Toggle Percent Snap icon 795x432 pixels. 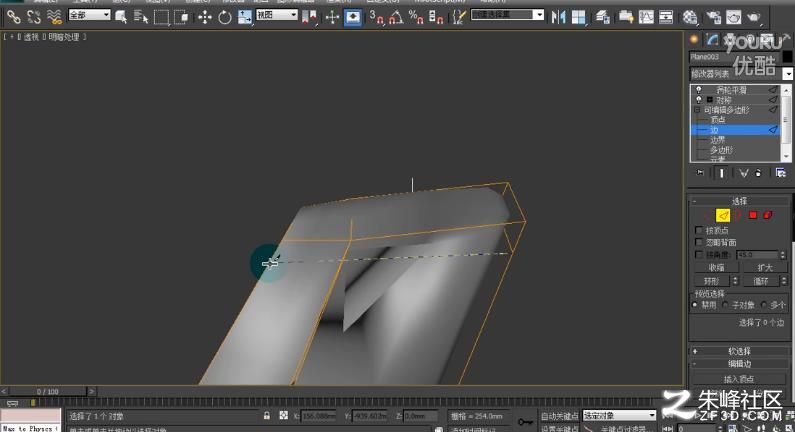(416, 17)
